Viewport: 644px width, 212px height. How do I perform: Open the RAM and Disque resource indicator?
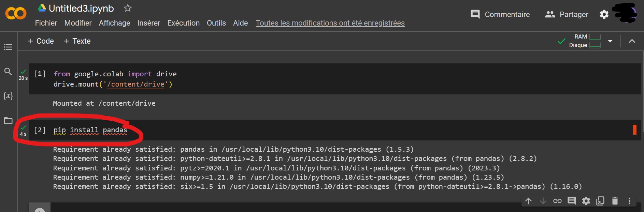[x=585, y=41]
